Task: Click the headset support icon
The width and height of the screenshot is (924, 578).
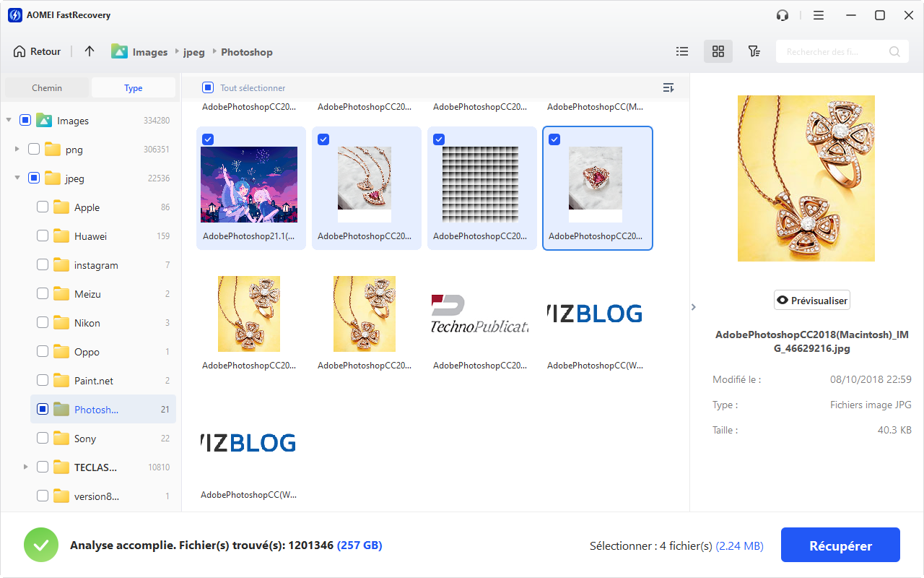Action: 783,15
